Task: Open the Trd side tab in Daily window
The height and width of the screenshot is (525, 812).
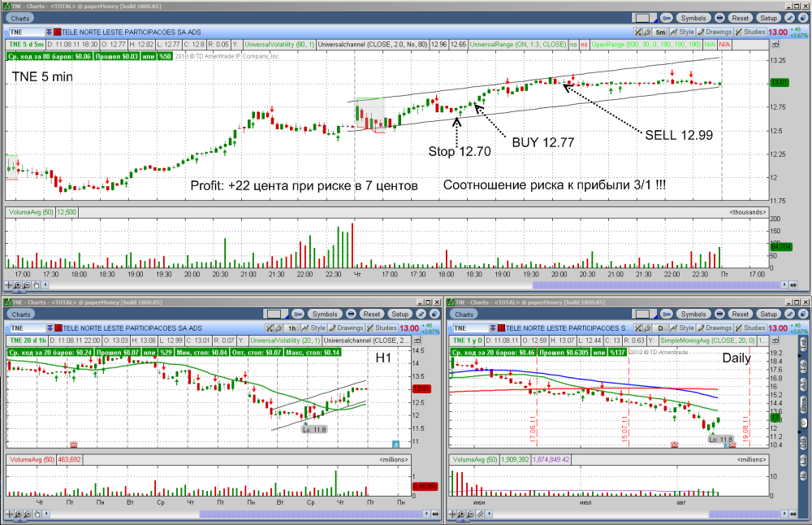Action: tap(804, 343)
